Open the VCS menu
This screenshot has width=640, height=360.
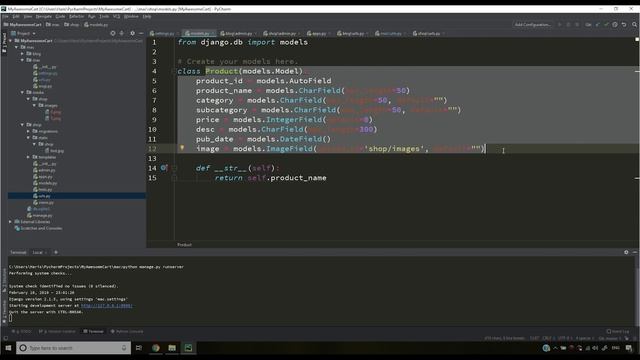[x=116, y=16]
